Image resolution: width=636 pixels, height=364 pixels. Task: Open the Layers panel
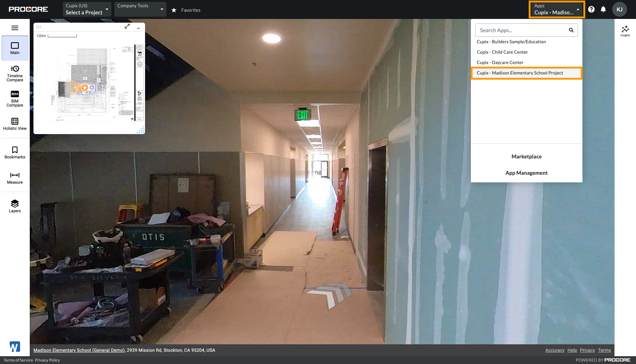[x=15, y=206]
